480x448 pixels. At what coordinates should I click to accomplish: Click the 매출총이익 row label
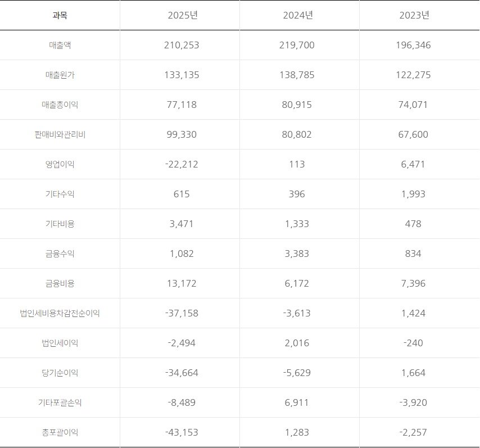tap(60, 105)
